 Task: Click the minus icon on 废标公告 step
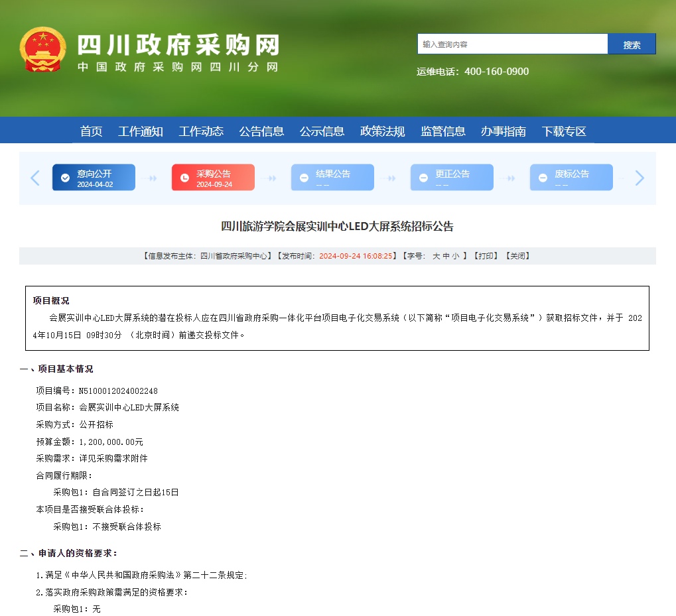pos(543,178)
